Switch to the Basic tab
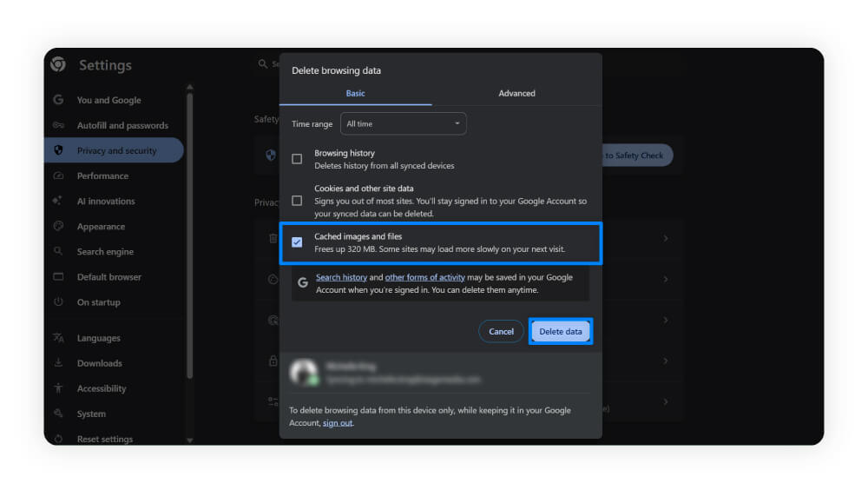The image size is (868, 490). point(355,93)
